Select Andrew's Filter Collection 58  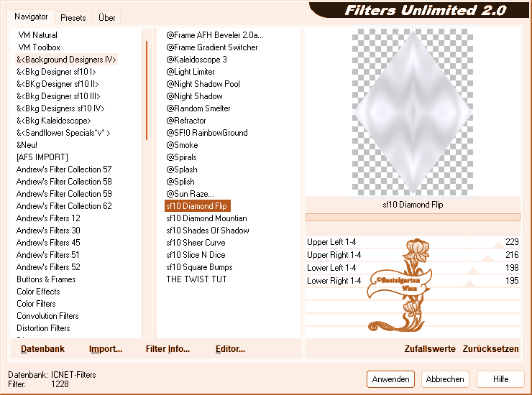(64, 182)
